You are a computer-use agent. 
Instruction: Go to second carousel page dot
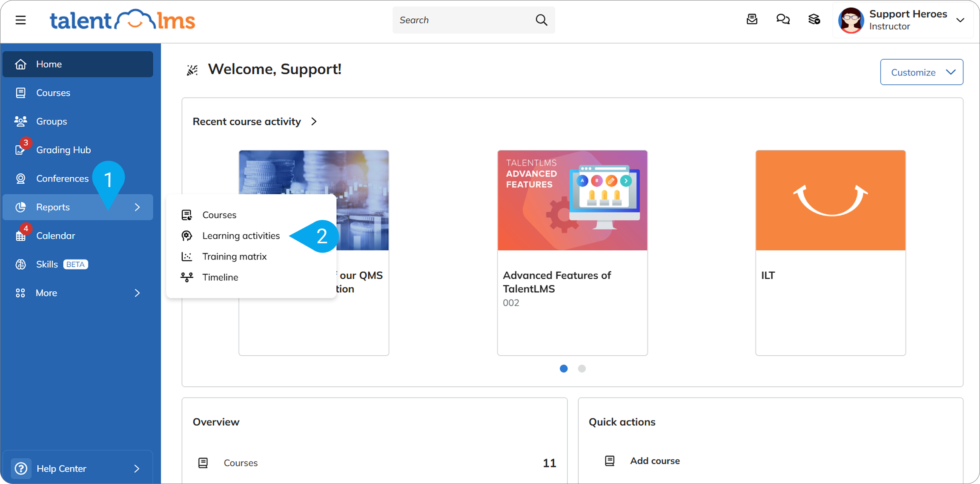coord(582,369)
